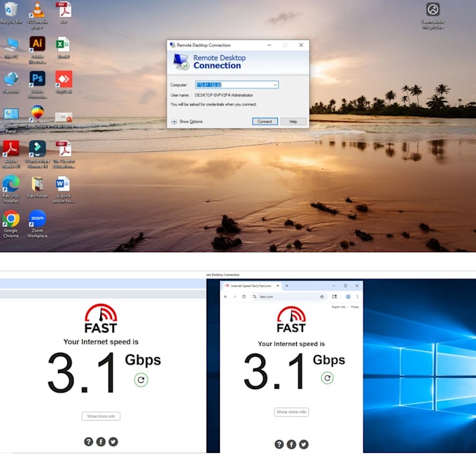Screen dimensions: 476x476
Task: Click the Facebook icon on remote Fast page
Action: point(291,444)
